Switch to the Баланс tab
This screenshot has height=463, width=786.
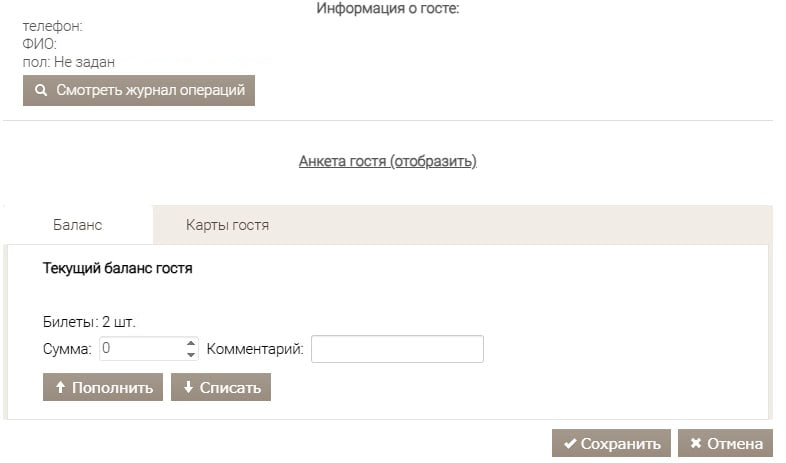click(77, 225)
